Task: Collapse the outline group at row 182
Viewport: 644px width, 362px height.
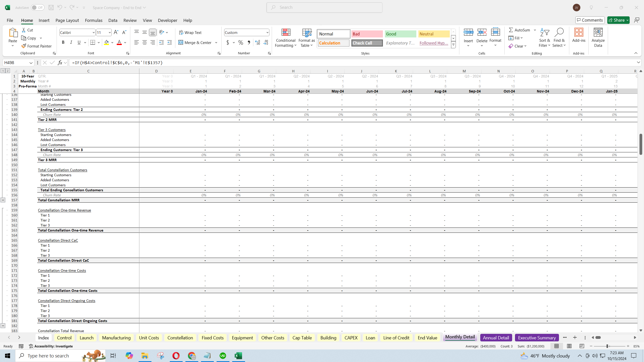Action: click(x=3, y=326)
